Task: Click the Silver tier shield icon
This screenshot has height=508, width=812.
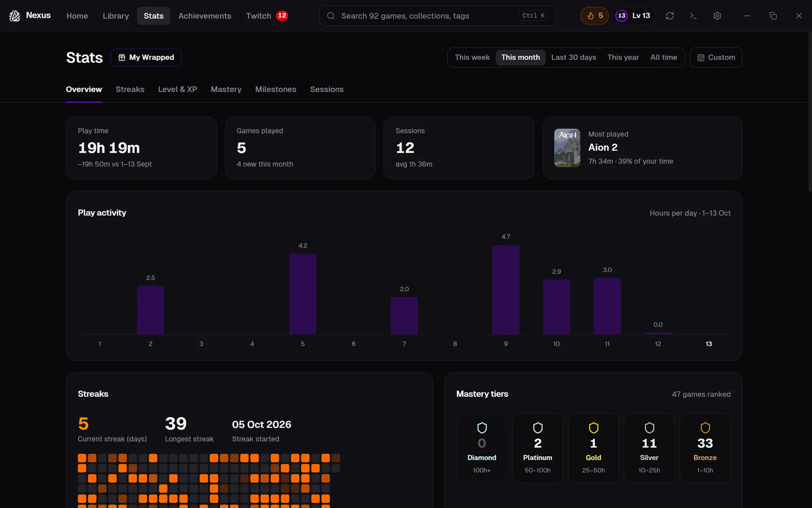Action: 649,428
